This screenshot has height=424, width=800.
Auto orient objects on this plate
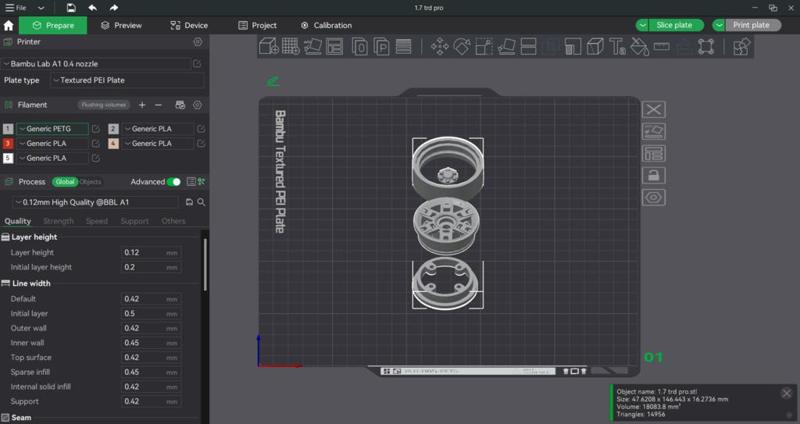654,132
